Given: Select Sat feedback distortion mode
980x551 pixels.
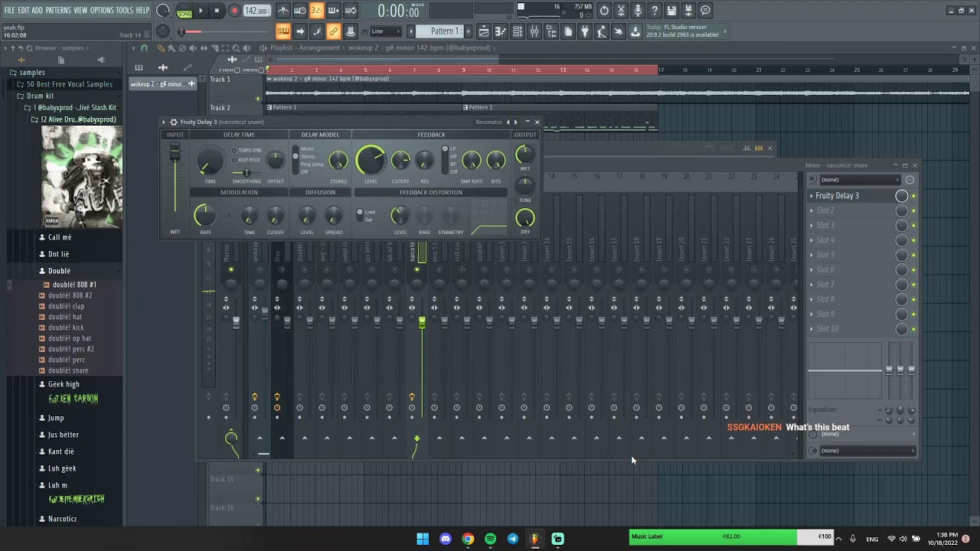Looking at the screenshot, I should 368,220.
